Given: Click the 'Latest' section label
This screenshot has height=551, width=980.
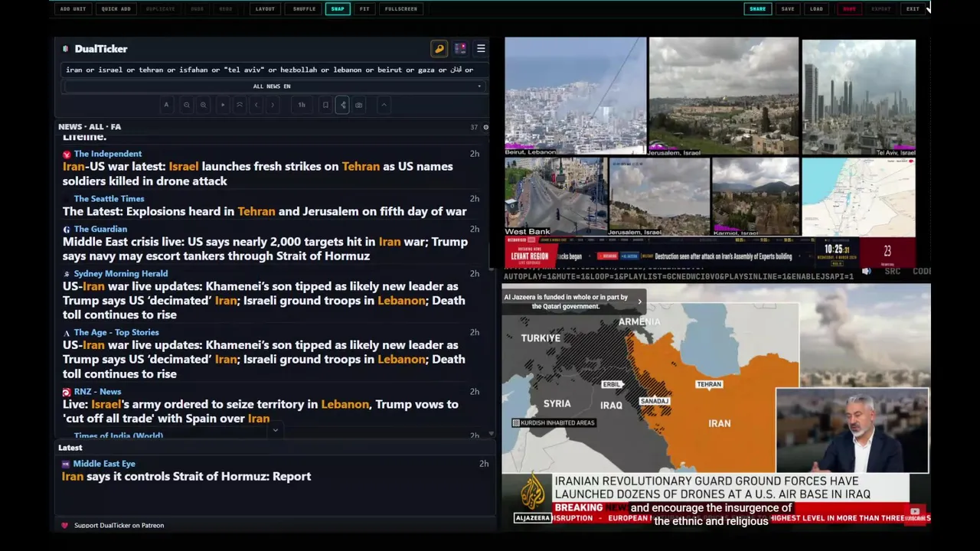Looking at the screenshot, I should (70, 448).
